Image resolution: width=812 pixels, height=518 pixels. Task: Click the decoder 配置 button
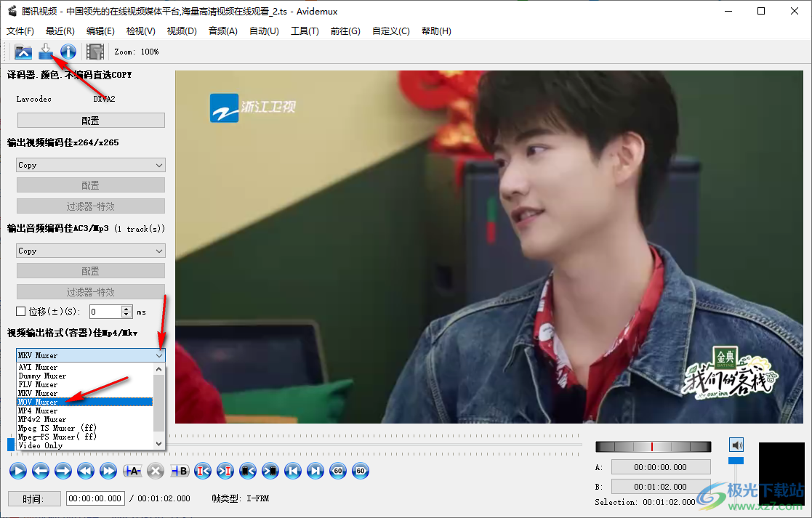click(x=91, y=121)
